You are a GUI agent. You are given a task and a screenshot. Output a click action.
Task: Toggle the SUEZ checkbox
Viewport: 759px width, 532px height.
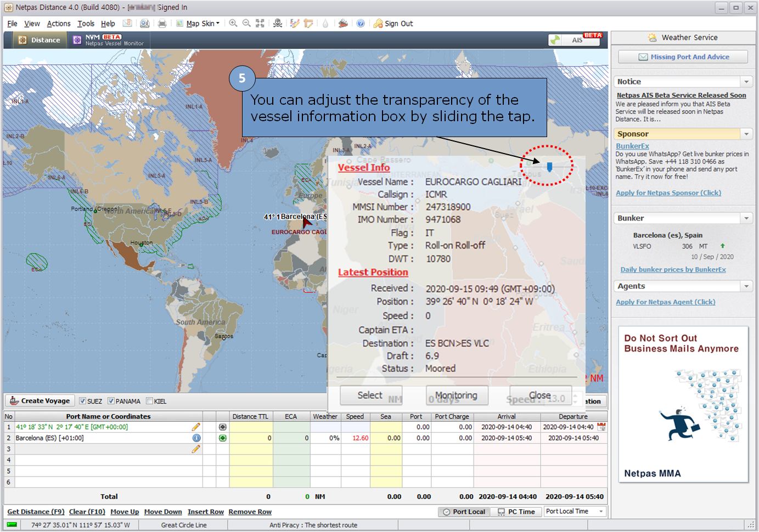(82, 401)
